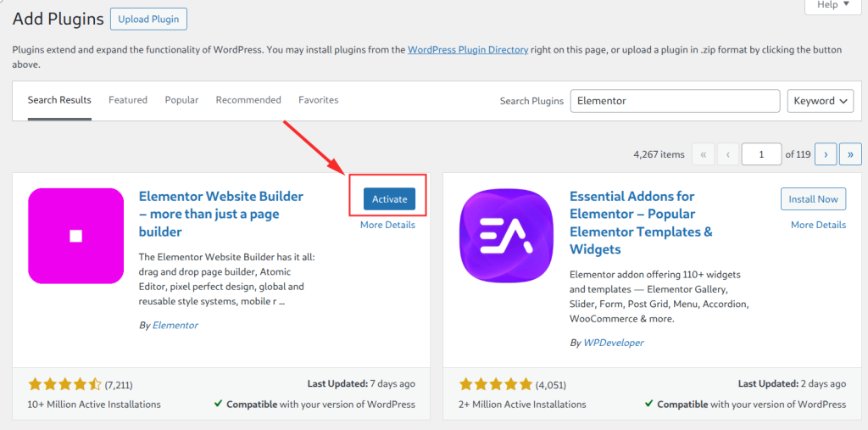
Task: Click the Upload Plugin button
Action: (148, 19)
